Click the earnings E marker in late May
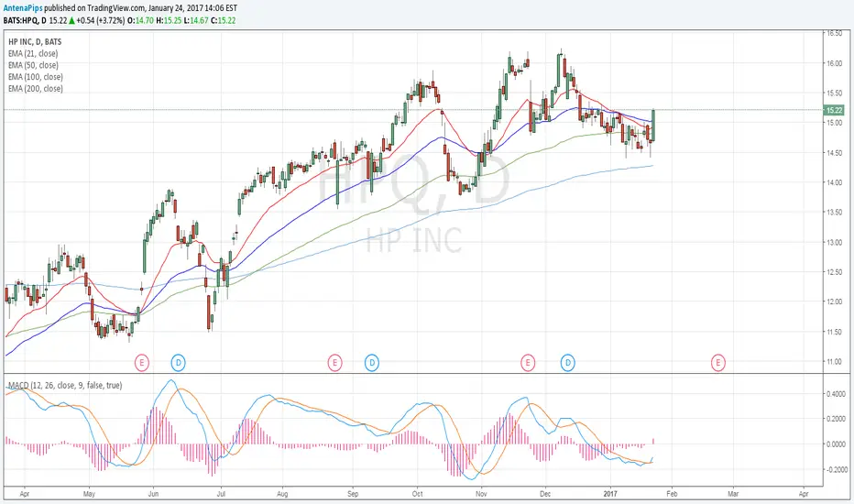The height and width of the screenshot is (504, 854). pyautogui.click(x=142, y=362)
